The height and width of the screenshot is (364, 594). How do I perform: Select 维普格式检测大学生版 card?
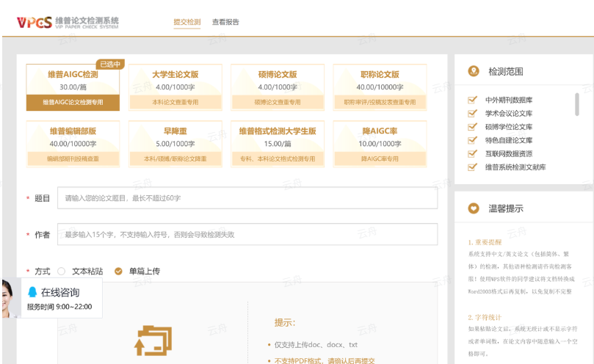[x=278, y=144]
